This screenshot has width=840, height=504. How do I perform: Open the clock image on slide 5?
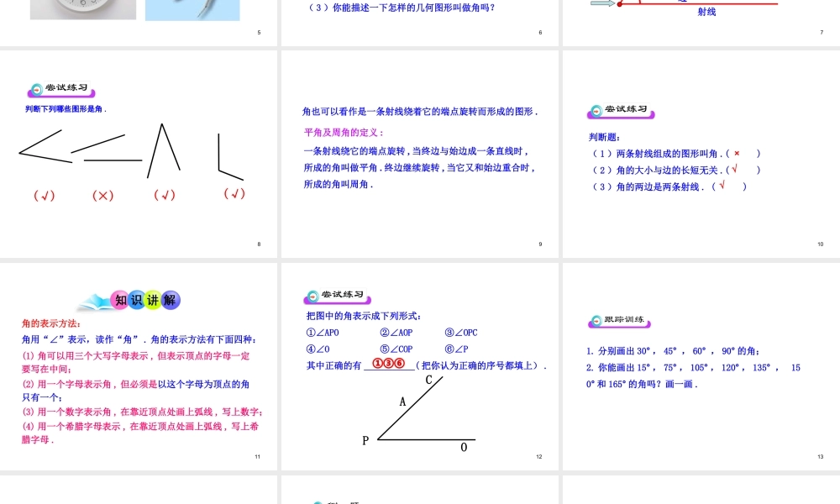pos(82,10)
